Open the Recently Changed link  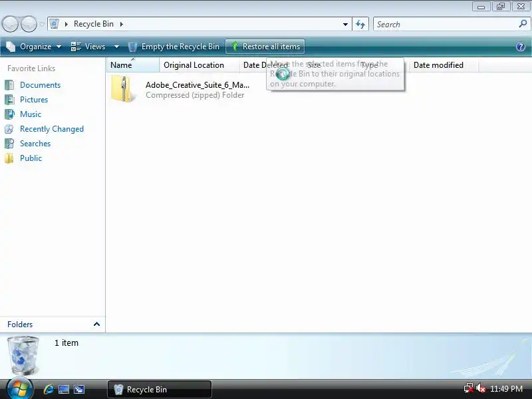[52, 129]
